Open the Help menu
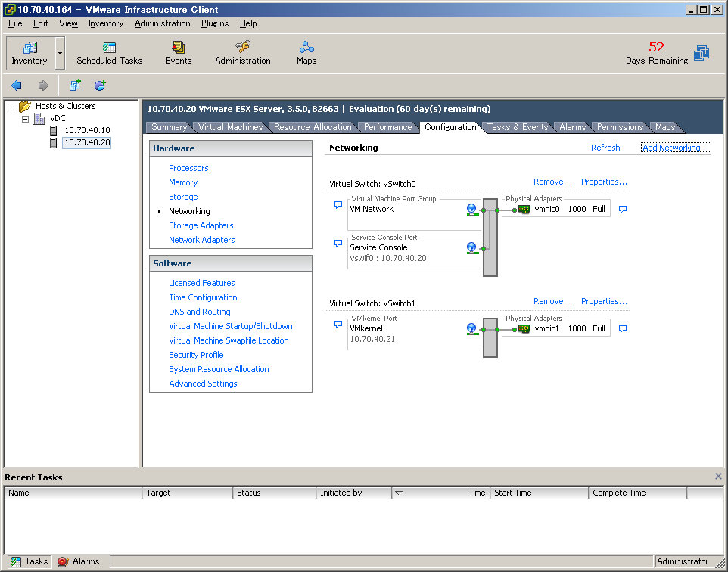 click(x=248, y=23)
